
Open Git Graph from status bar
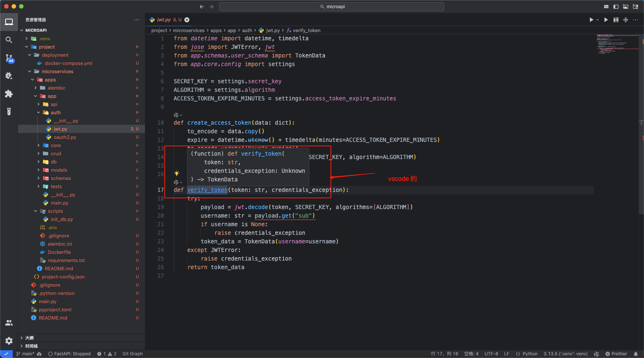(x=133, y=354)
